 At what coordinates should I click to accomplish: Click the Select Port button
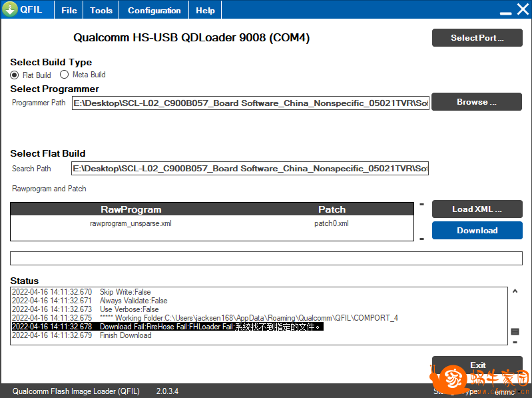coord(477,38)
